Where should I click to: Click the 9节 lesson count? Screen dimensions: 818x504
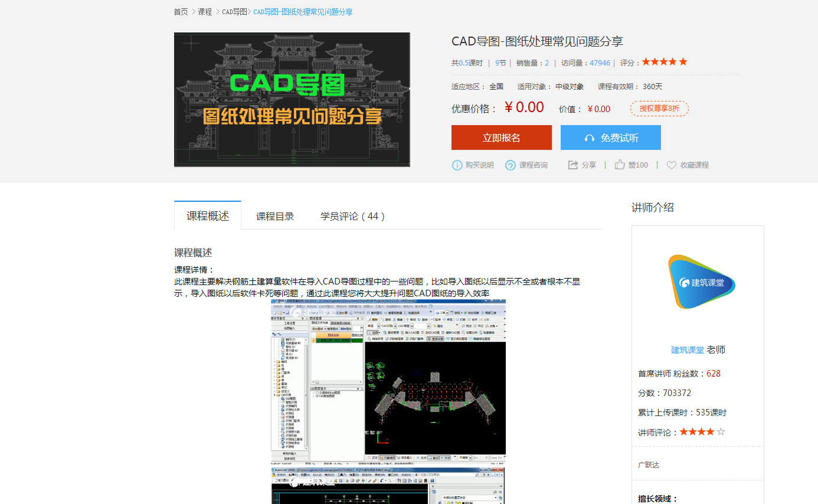500,63
